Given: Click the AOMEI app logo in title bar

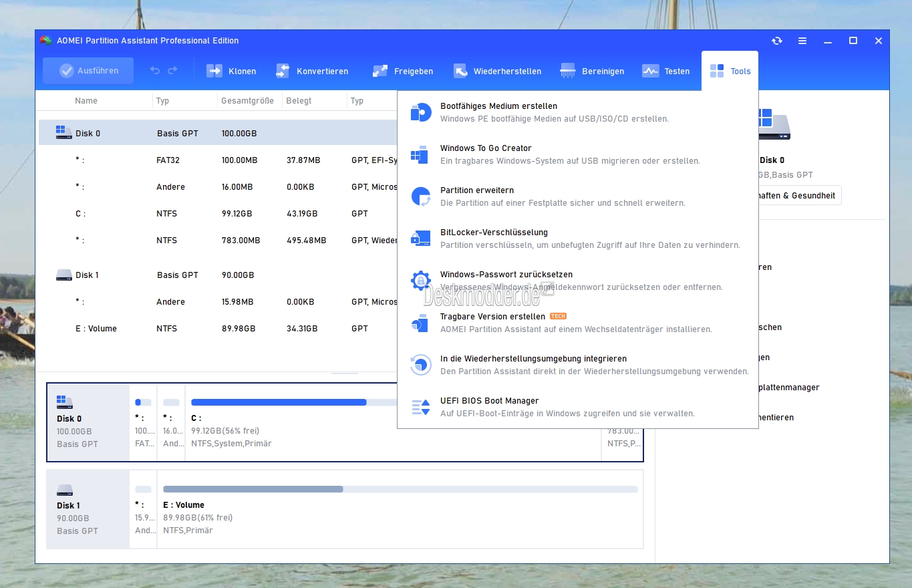Looking at the screenshot, I should tap(45, 41).
